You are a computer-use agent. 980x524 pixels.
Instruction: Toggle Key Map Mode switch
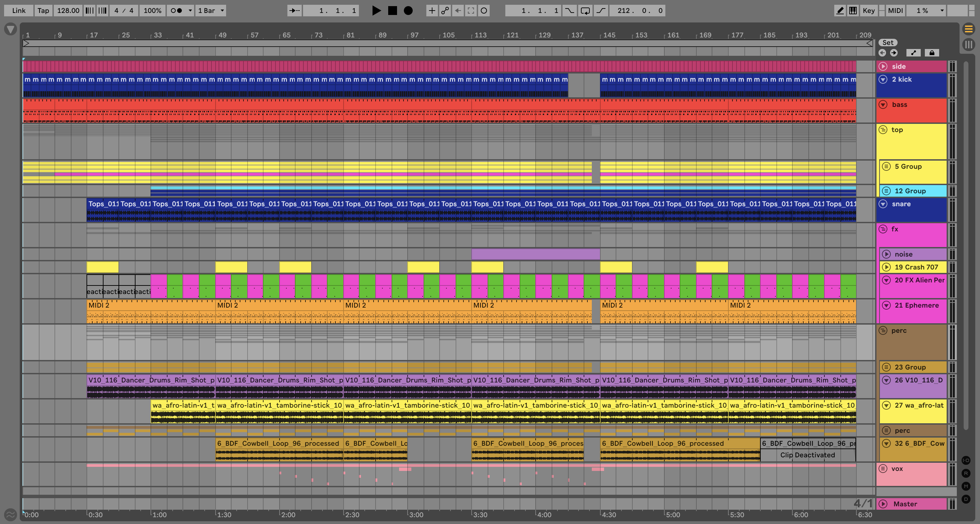(x=869, y=11)
